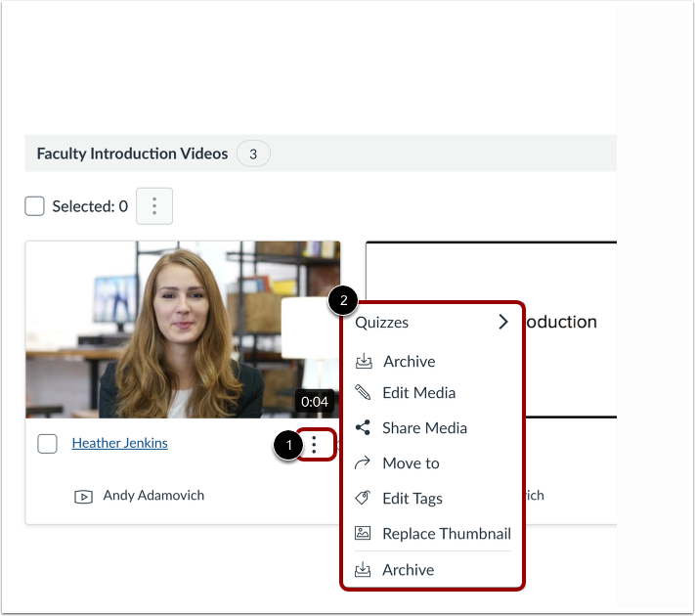695x616 pixels.
Task: Choose Replace Thumbnail option
Action: tap(433, 534)
